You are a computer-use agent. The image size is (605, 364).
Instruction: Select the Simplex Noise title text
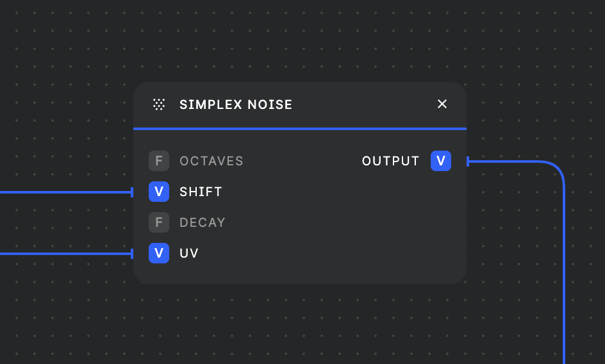[x=236, y=104]
